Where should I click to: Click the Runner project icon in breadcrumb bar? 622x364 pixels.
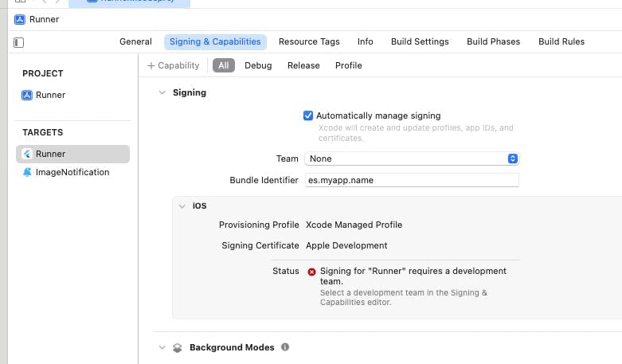20,19
